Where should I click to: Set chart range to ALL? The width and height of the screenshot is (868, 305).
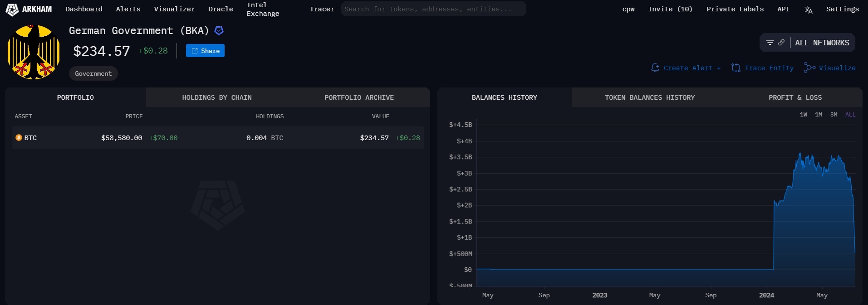coord(850,115)
